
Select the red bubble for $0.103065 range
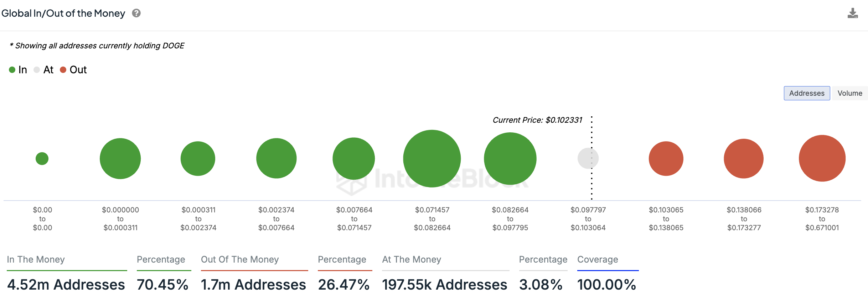[666, 158]
